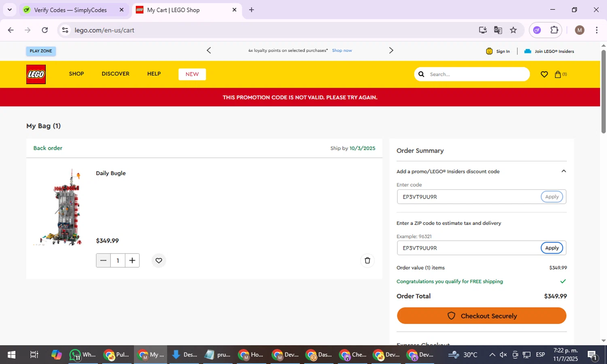
Task: Open Copilot in taskbar
Action: (56, 355)
